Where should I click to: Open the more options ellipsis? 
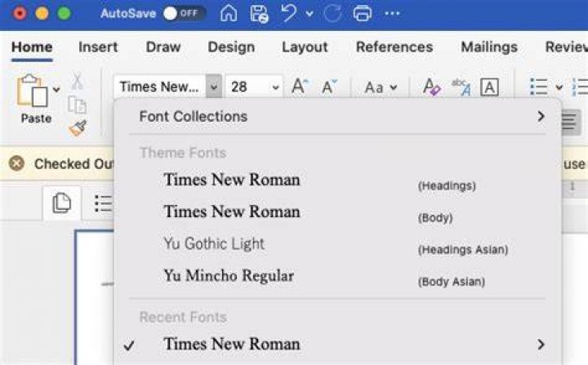coord(392,14)
